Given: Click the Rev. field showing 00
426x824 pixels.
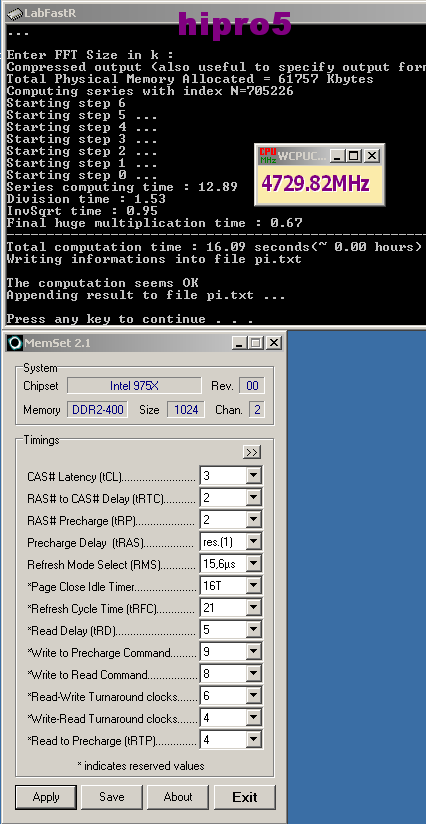Looking at the screenshot, I should (x=252, y=385).
